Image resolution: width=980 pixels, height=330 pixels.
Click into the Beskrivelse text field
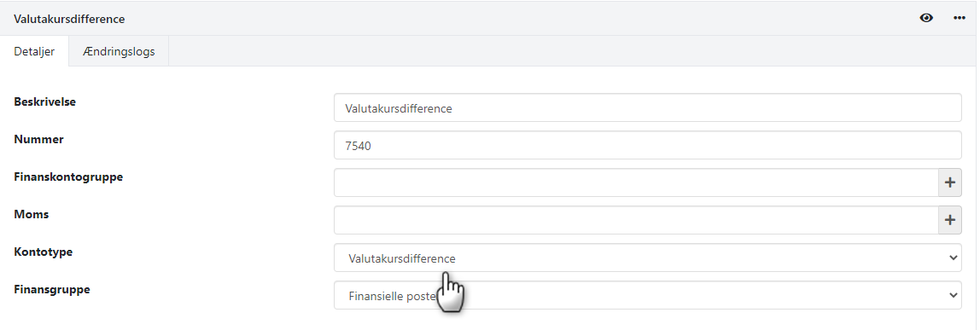point(647,108)
